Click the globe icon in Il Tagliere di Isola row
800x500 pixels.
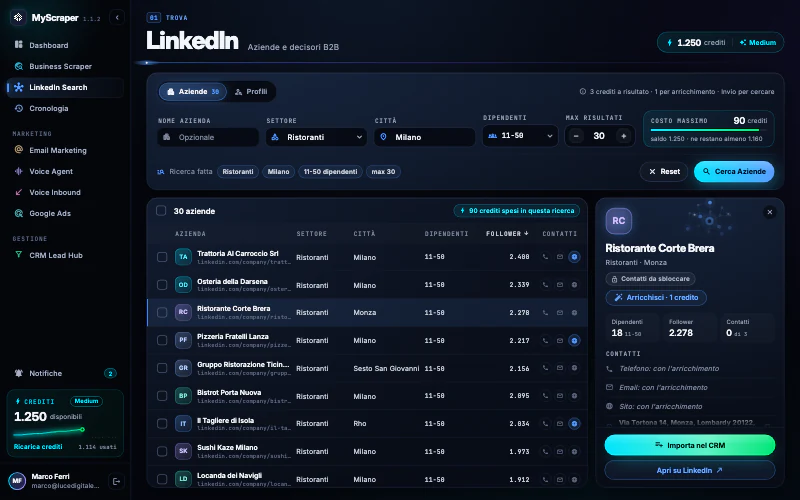574,423
